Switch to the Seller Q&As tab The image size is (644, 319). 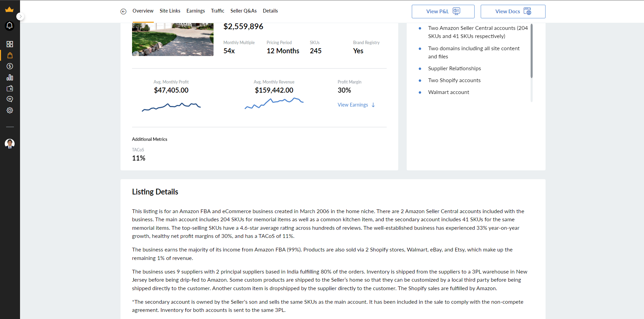pyautogui.click(x=243, y=11)
